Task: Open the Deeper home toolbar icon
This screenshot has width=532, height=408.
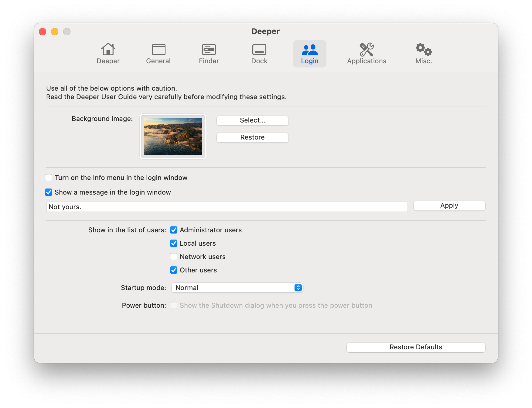Action: (x=108, y=50)
